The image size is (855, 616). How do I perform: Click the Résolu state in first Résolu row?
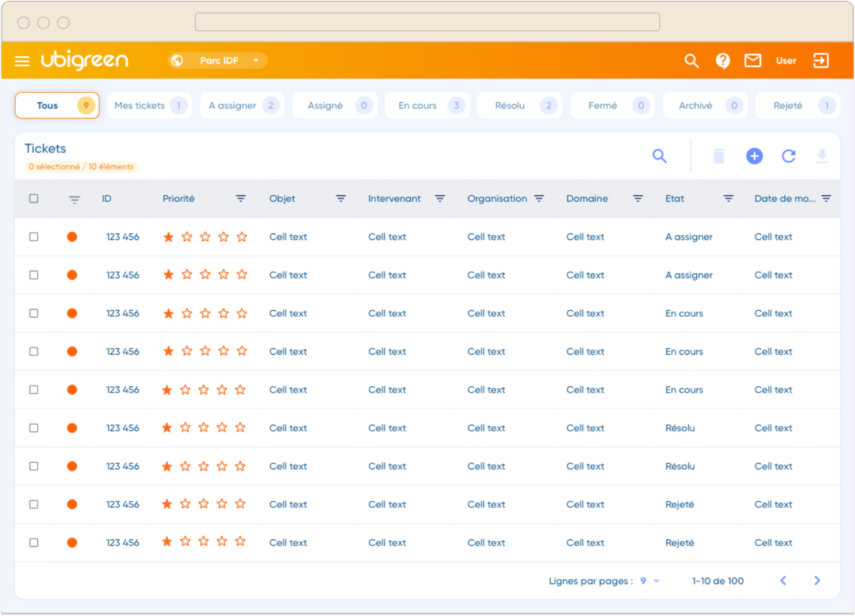(680, 428)
